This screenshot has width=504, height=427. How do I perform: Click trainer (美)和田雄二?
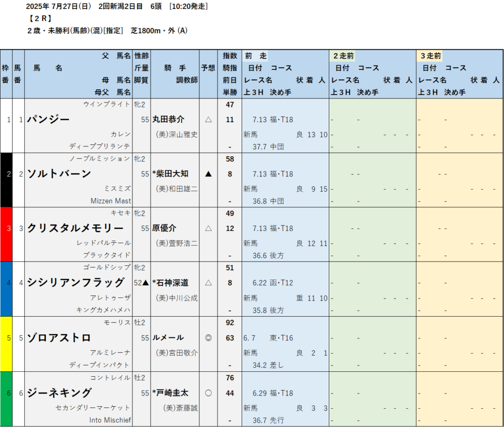(x=177, y=189)
